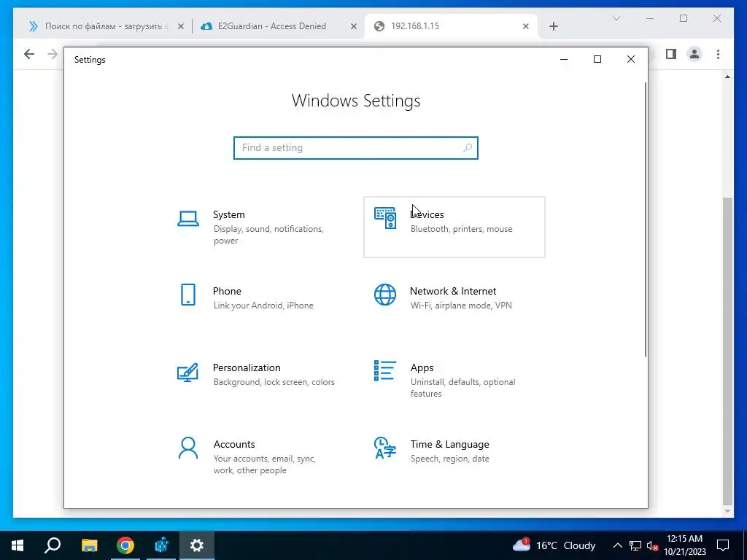
Task: Minimize the Settings window
Action: 564,59
